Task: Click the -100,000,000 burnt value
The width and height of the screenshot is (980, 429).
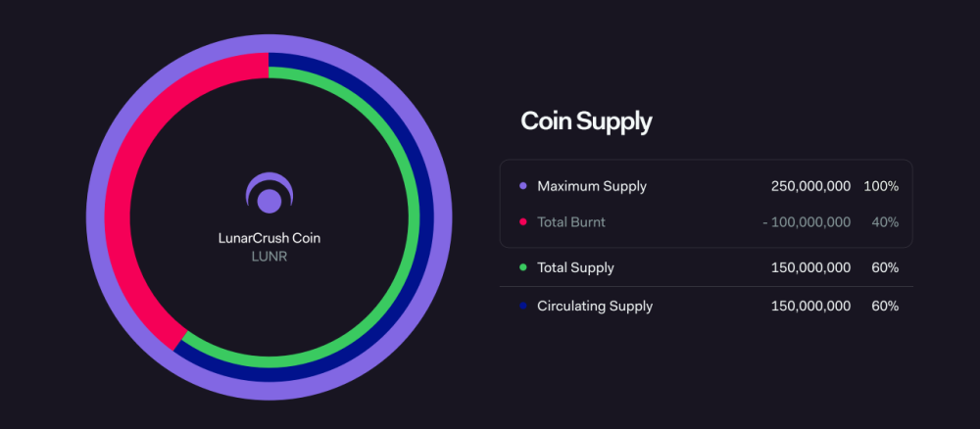Action: tap(807, 222)
